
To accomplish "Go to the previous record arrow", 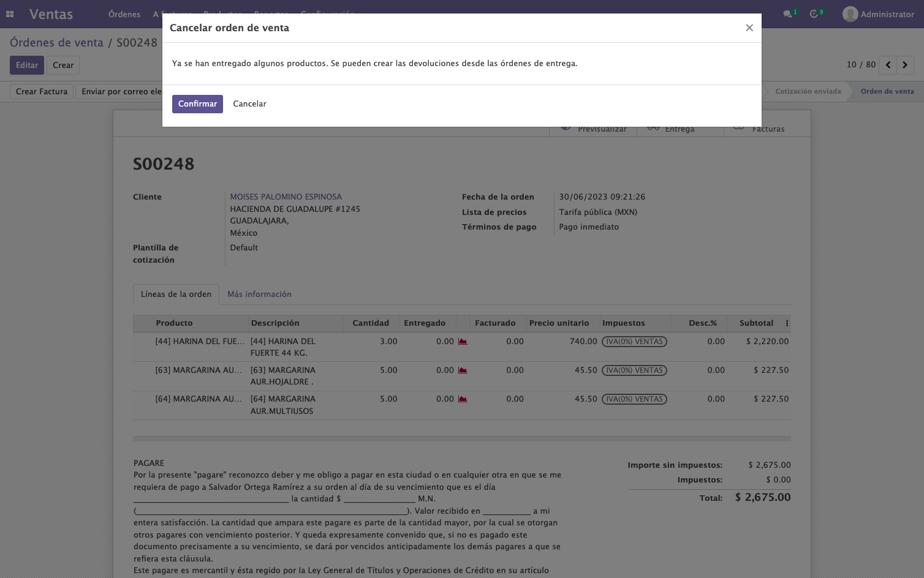I will click(888, 65).
